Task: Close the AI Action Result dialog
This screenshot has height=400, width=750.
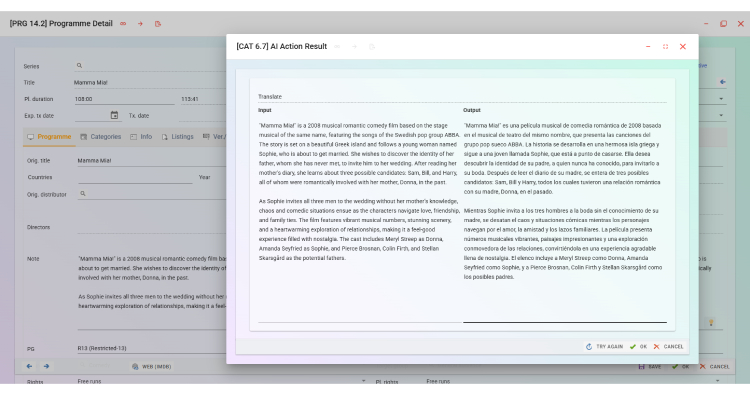Action: pos(683,46)
